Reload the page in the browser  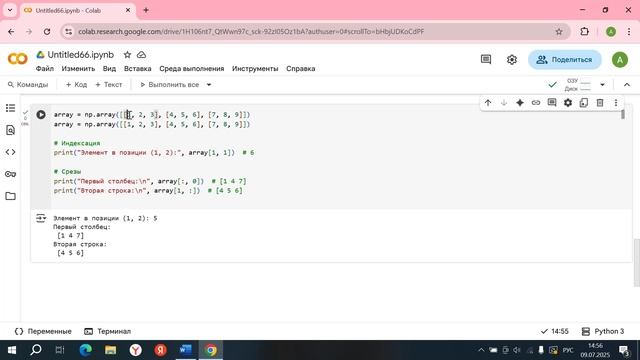tap(47, 31)
